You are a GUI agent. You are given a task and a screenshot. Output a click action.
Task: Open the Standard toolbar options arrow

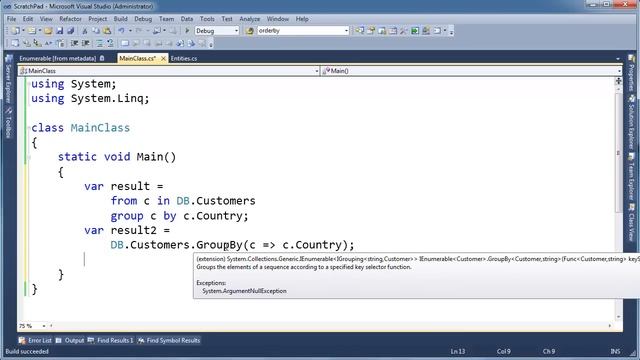[451, 31]
